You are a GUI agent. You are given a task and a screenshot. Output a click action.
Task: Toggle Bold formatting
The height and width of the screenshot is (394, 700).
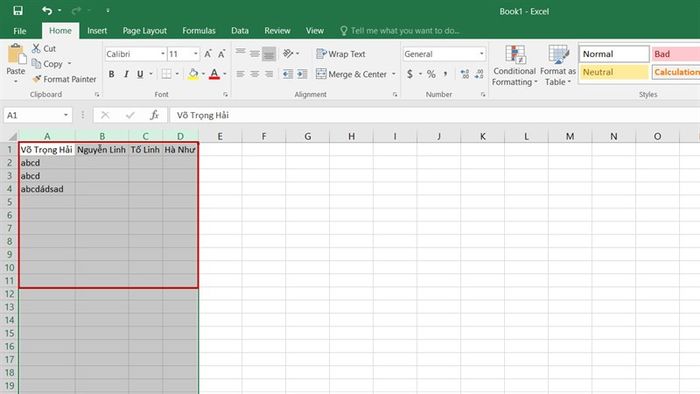tap(112, 74)
